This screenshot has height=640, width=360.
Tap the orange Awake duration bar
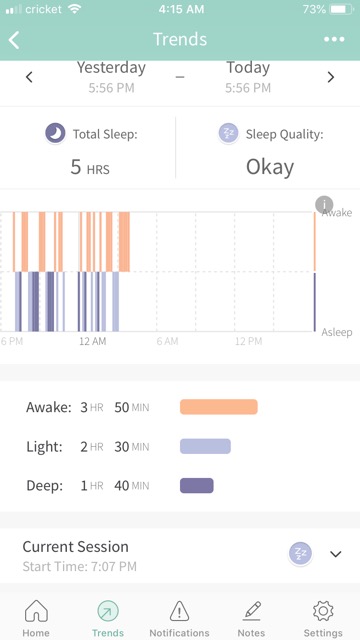click(219, 407)
